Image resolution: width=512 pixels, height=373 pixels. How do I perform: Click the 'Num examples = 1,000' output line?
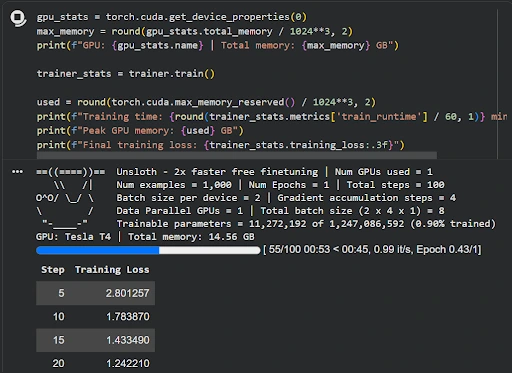(x=280, y=185)
